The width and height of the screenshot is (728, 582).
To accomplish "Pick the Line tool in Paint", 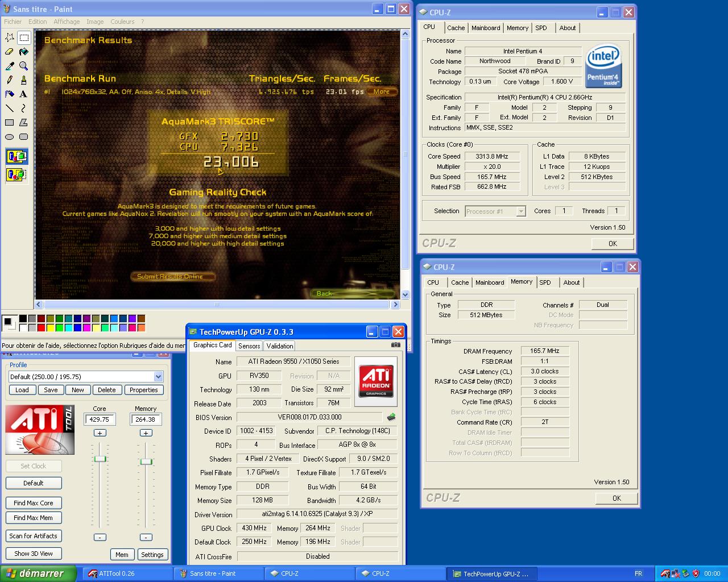I will tap(10, 108).
